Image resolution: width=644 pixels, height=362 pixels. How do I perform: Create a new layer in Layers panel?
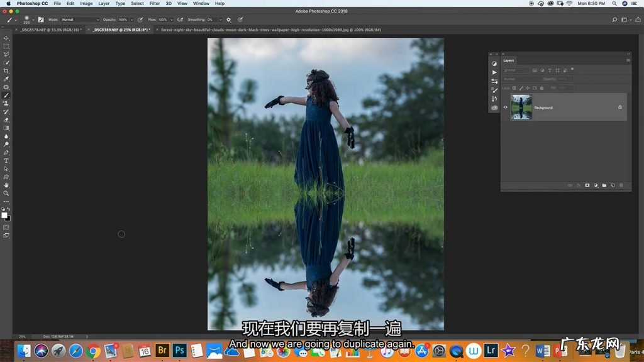(x=612, y=185)
